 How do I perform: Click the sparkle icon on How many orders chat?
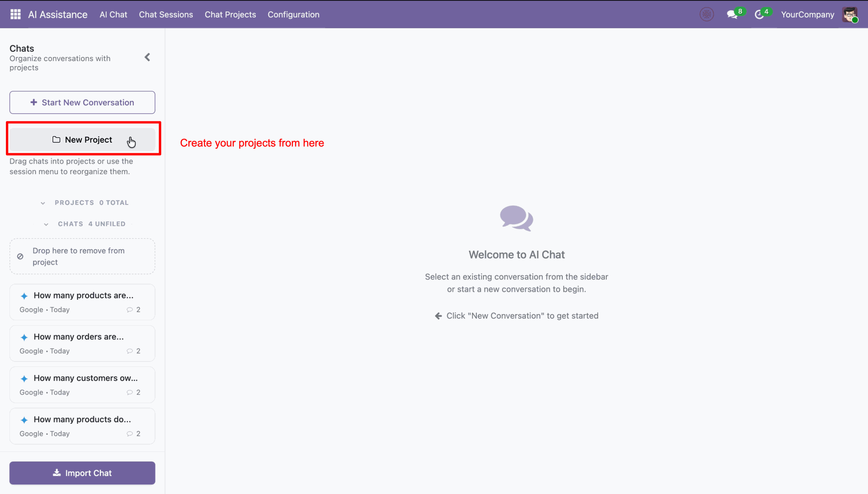(24, 337)
